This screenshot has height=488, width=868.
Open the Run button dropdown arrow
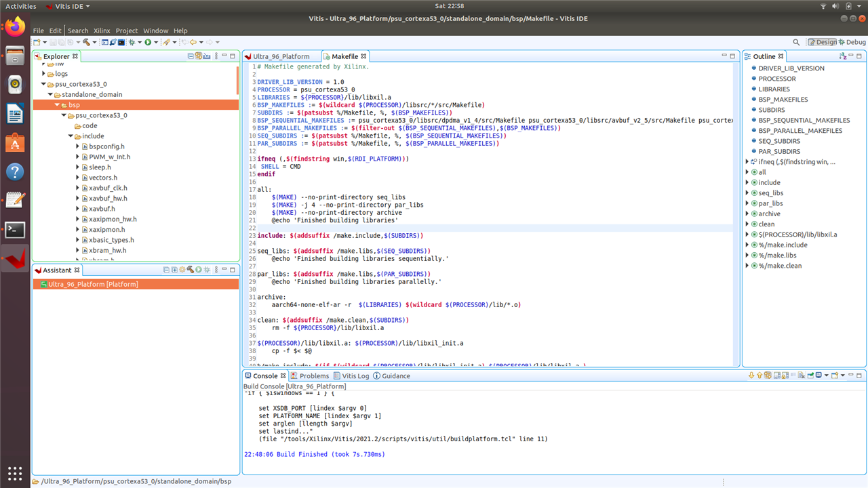pyautogui.click(x=156, y=42)
